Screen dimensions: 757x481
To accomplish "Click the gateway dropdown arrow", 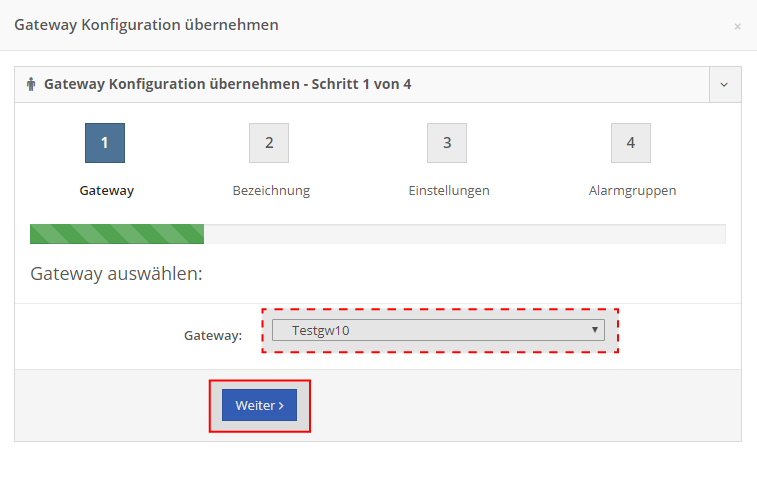I will click(x=595, y=330).
